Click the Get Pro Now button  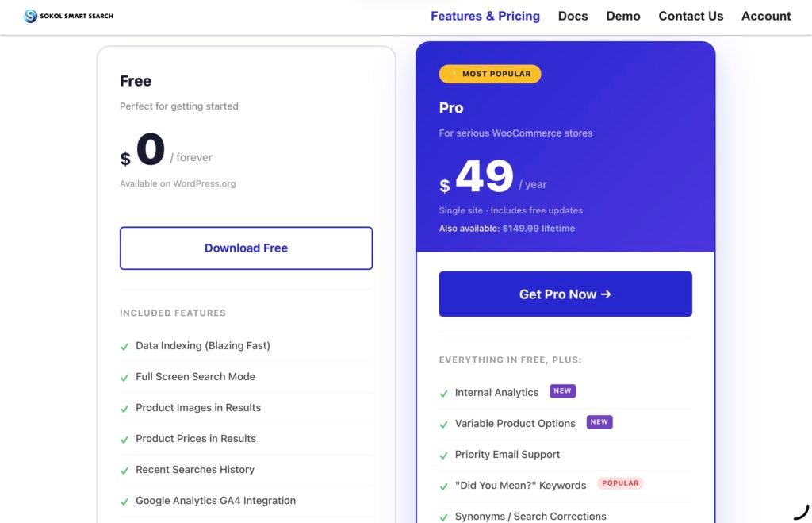click(565, 294)
